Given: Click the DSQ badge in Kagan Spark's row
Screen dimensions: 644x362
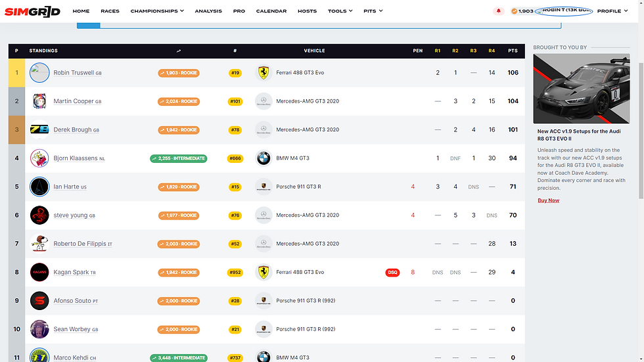Looking at the screenshot, I should (x=393, y=273).
